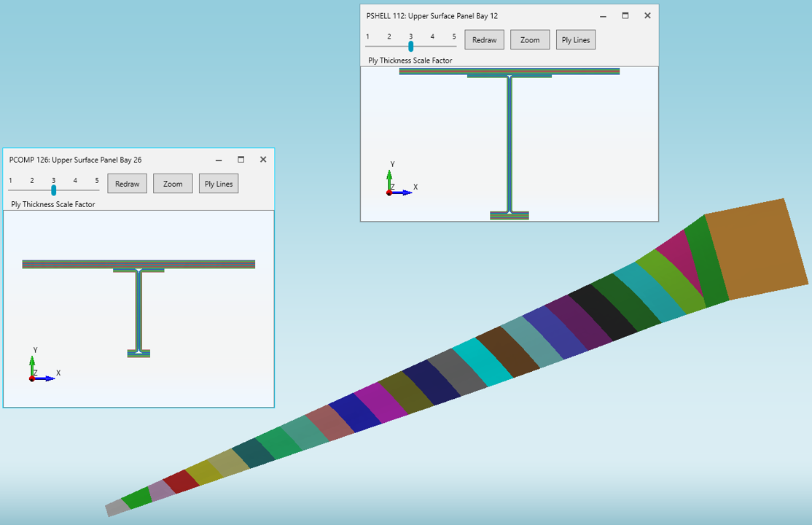The width and height of the screenshot is (812, 525).
Task: Click the XYZ axis triad in PCOMP 126
Action: 44,365
